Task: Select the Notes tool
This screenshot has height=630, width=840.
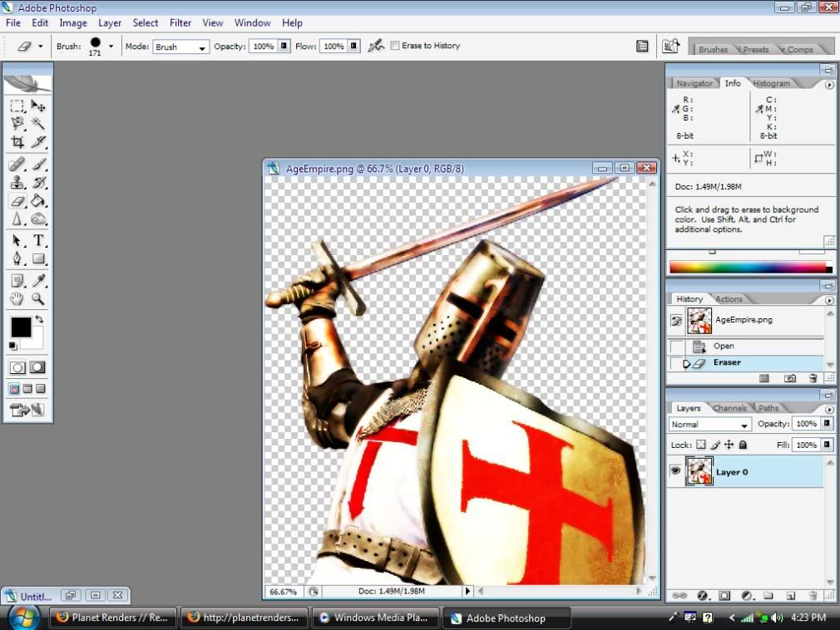Action: point(17,280)
